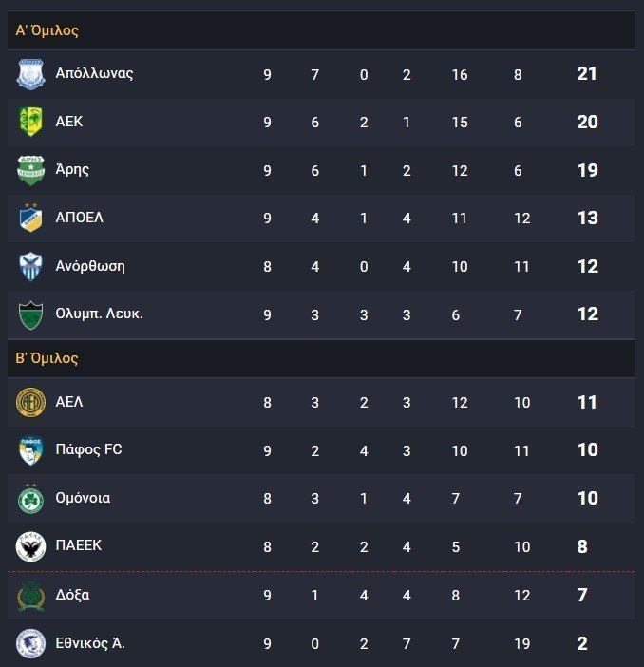Click the Δόξα green wreath crest
The image size is (644, 667).
point(30,595)
